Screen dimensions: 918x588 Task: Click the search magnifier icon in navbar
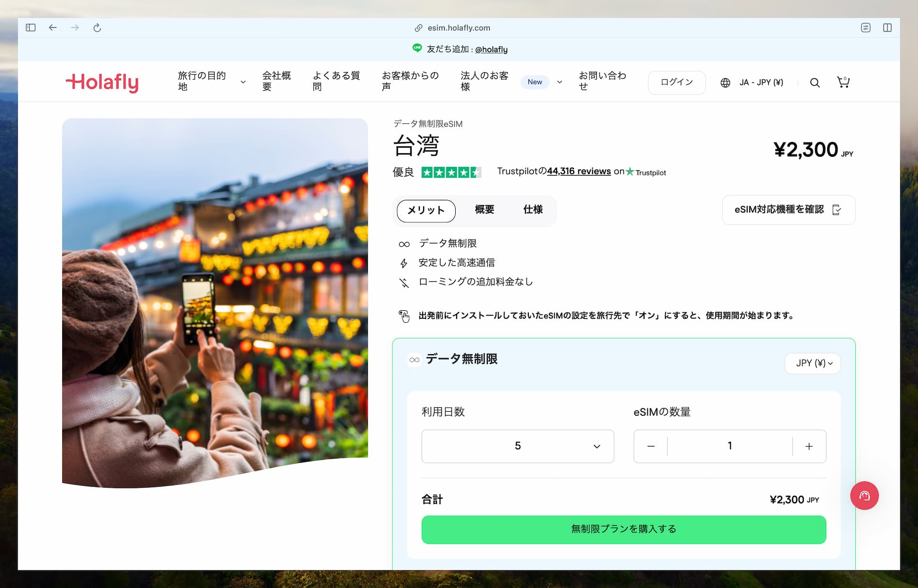pyautogui.click(x=815, y=82)
